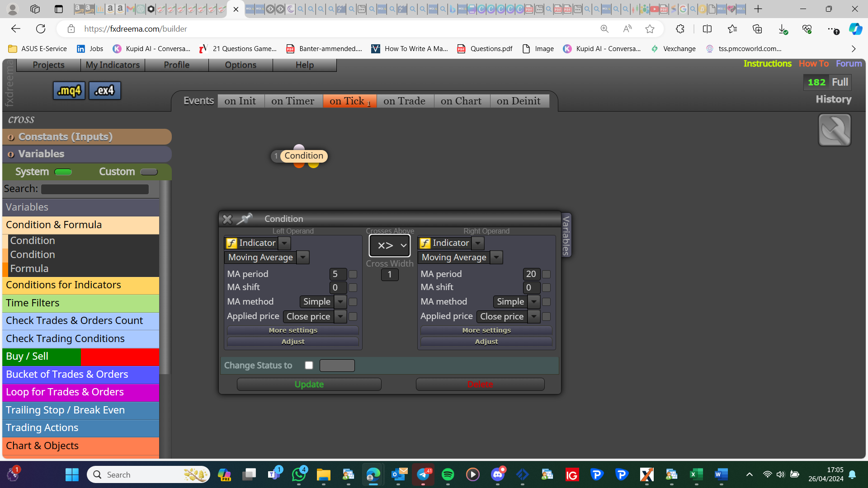Open the Projects menu
The width and height of the screenshot is (868, 488).
pos(49,65)
